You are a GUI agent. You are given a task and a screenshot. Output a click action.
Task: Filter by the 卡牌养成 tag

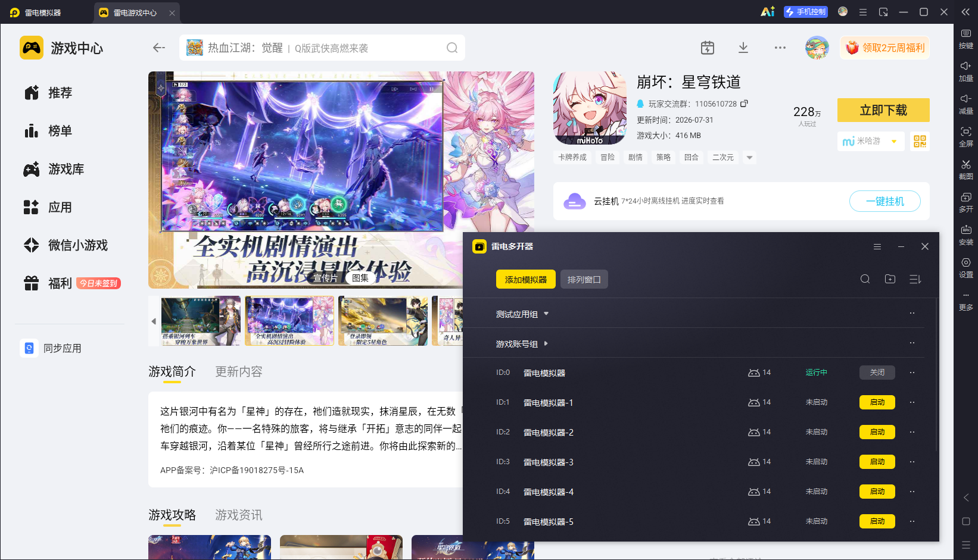pos(572,158)
